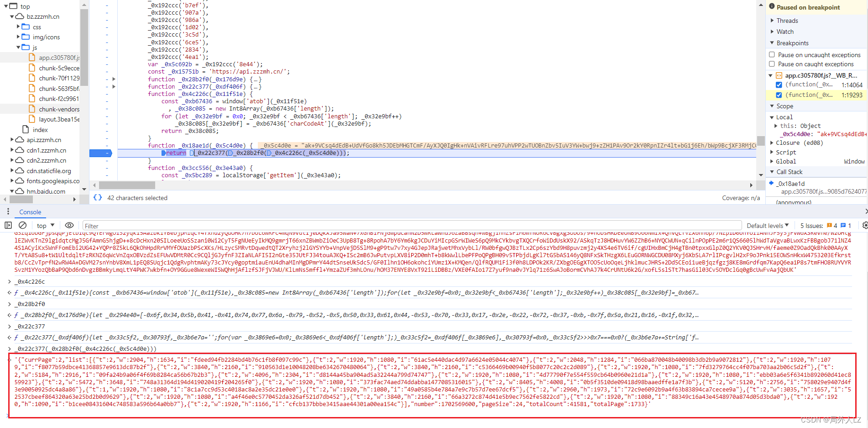Unfold the _0x22c377 function in code
Viewport: 868px width, 428px height.
[114, 86]
